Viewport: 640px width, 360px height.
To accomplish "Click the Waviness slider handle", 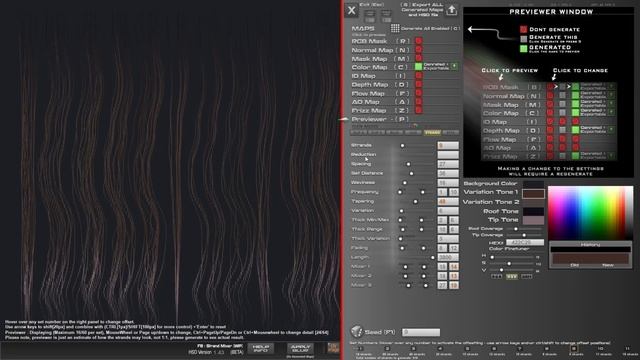I will (404, 183).
